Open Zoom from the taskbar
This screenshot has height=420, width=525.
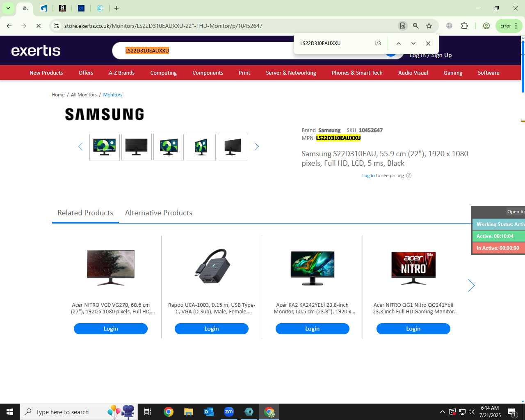click(x=229, y=412)
